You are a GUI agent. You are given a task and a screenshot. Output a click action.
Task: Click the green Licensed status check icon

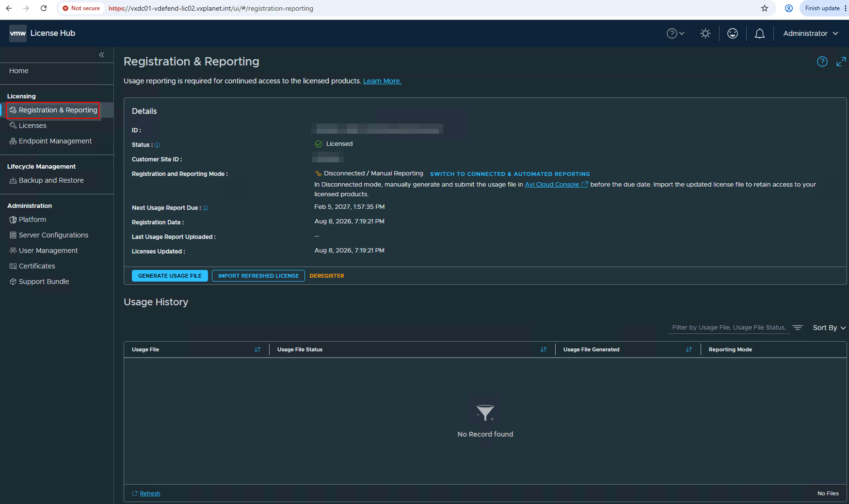[x=319, y=144]
